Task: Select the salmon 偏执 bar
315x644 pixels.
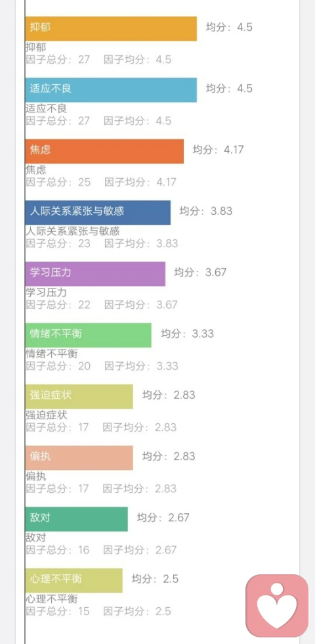Action: click(79, 457)
